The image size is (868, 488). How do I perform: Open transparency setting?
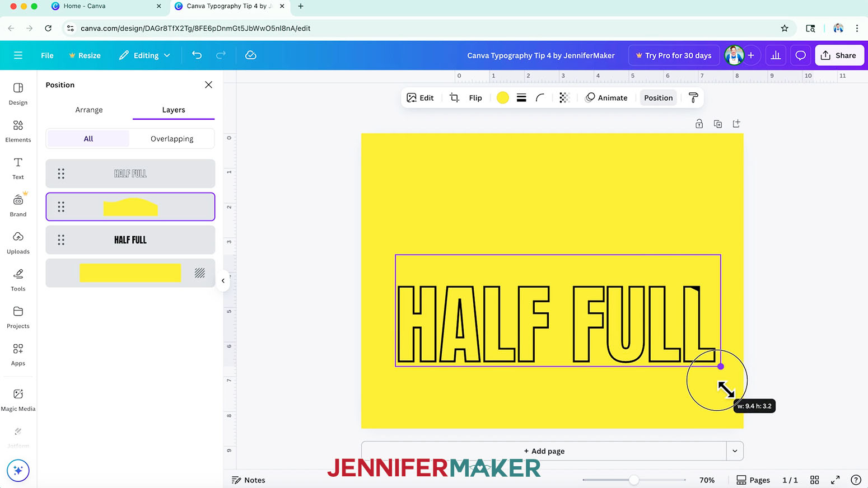point(564,98)
